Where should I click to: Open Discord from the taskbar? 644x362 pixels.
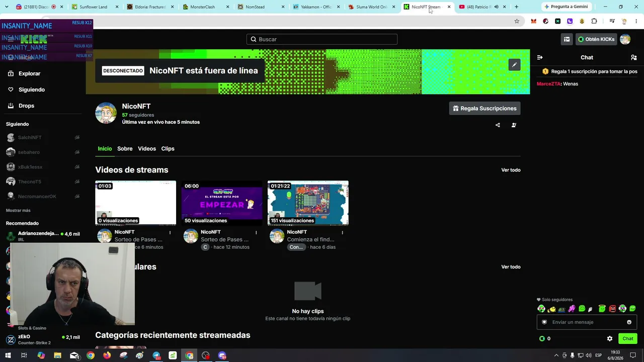(222, 355)
